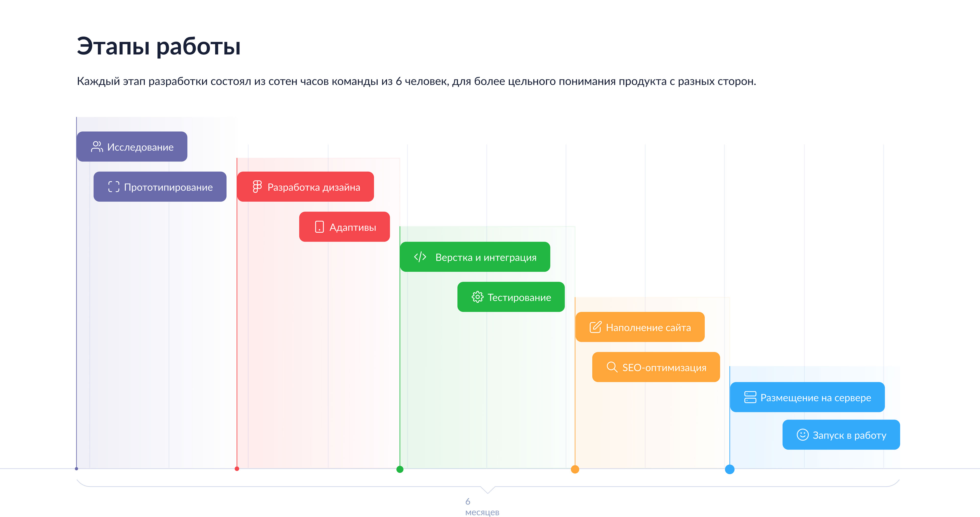Screen dimensions: 980x517
Task: Click the tablet icon in Адаптивы block
Action: 319,227
